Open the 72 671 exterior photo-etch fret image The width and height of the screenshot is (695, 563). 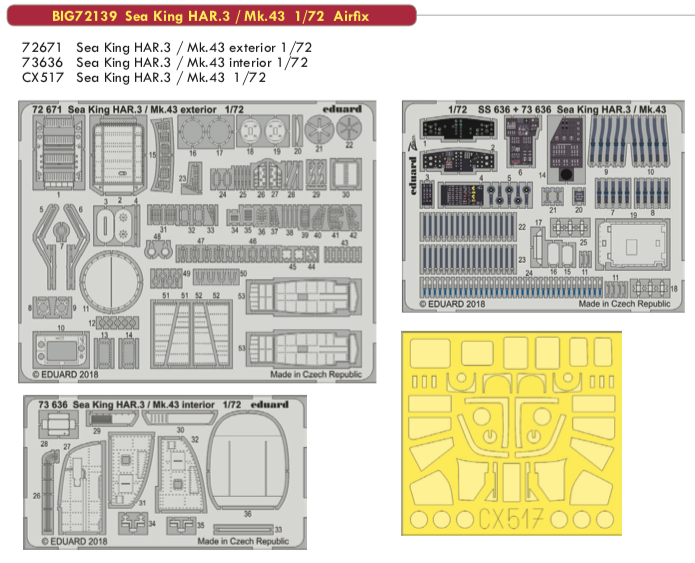pyautogui.click(x=197, y=242)
